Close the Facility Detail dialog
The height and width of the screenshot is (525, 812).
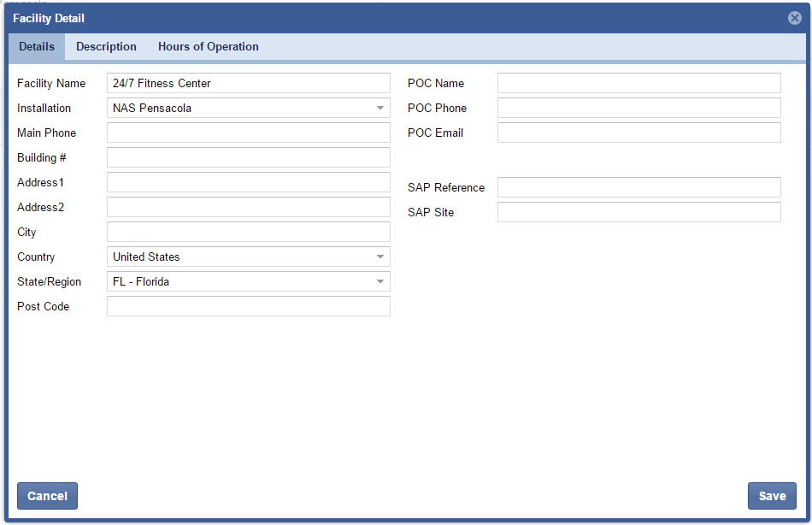pos(794,18)
